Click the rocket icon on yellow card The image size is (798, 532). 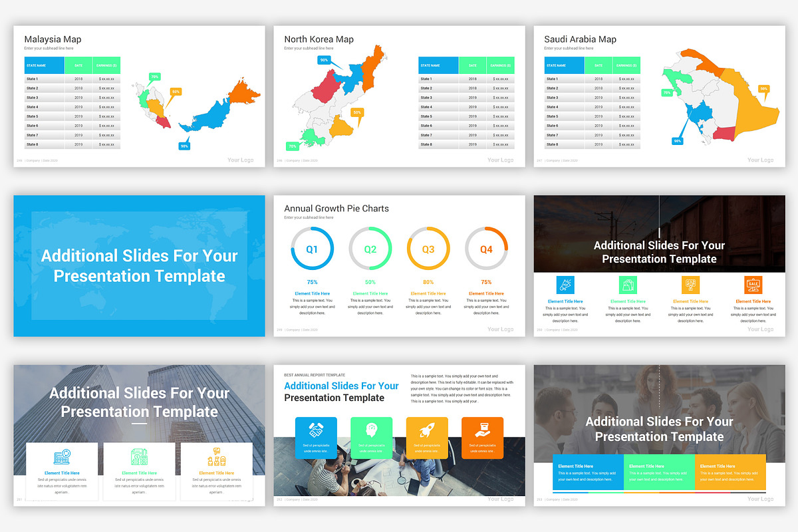pyautogui.click(x=427, y=430)
